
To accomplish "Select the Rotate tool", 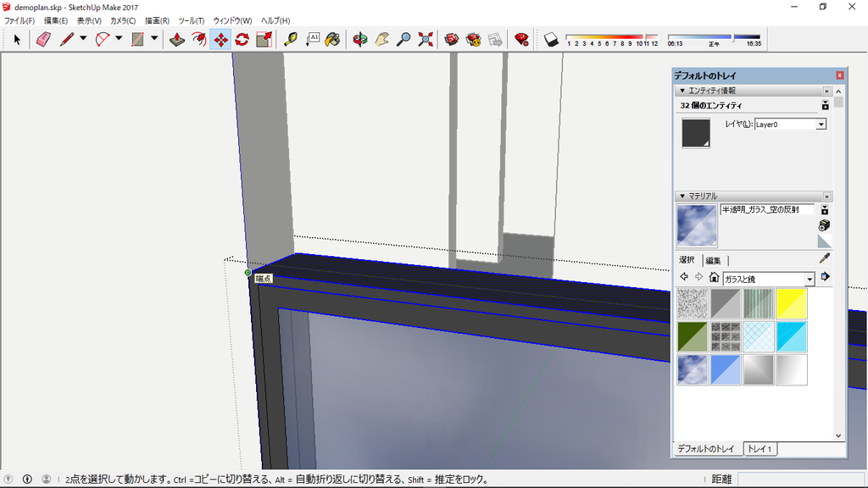I will coord(242,40).
